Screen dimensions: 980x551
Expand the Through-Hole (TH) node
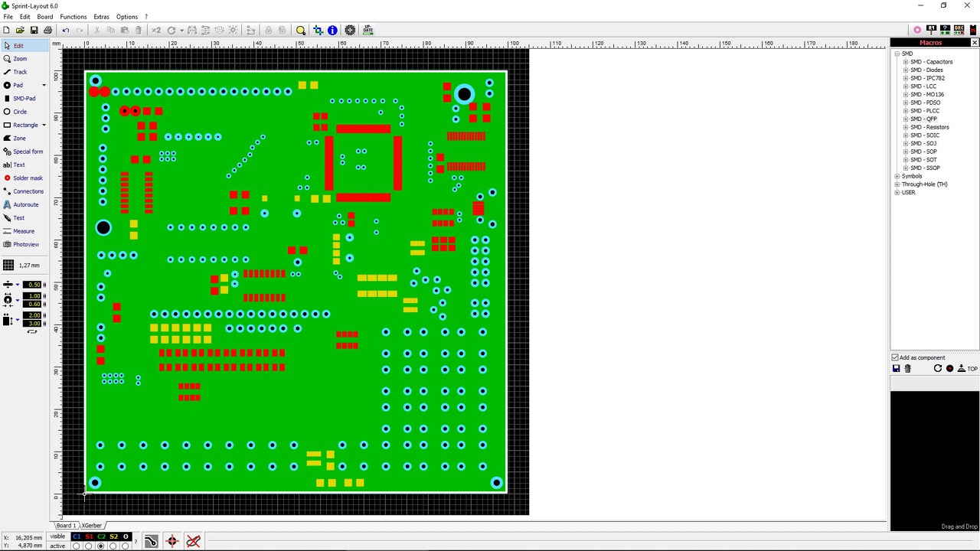[x=897, y=184]
